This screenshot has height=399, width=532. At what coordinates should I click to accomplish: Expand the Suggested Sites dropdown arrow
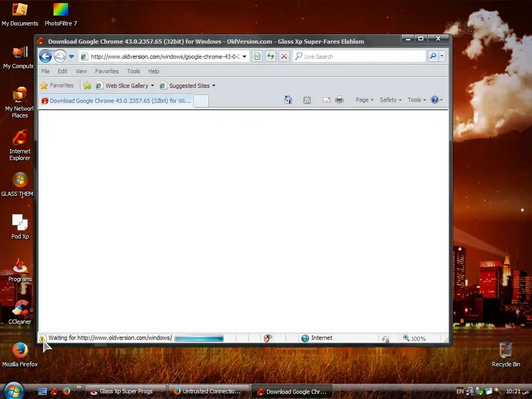(214, 86)
